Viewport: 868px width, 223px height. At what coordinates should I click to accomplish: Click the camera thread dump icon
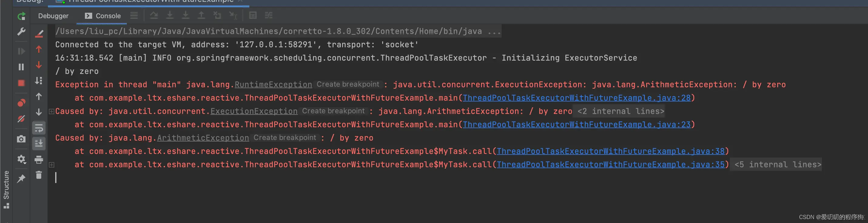tap(21, 139)
